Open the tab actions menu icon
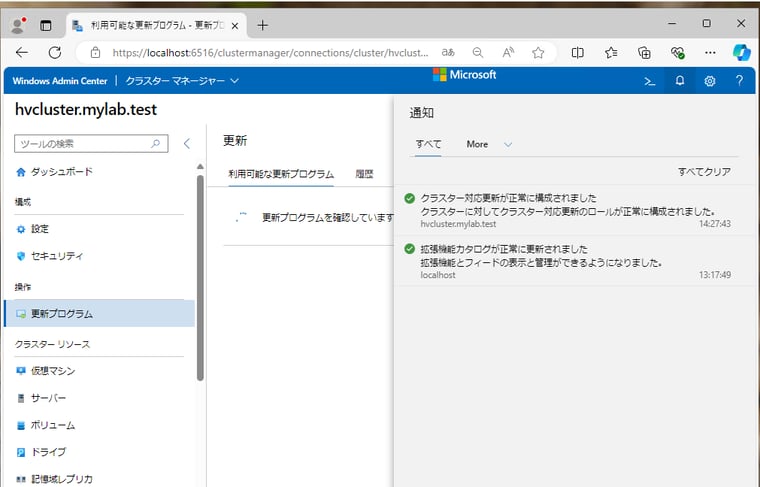 (x=46, y=25)
